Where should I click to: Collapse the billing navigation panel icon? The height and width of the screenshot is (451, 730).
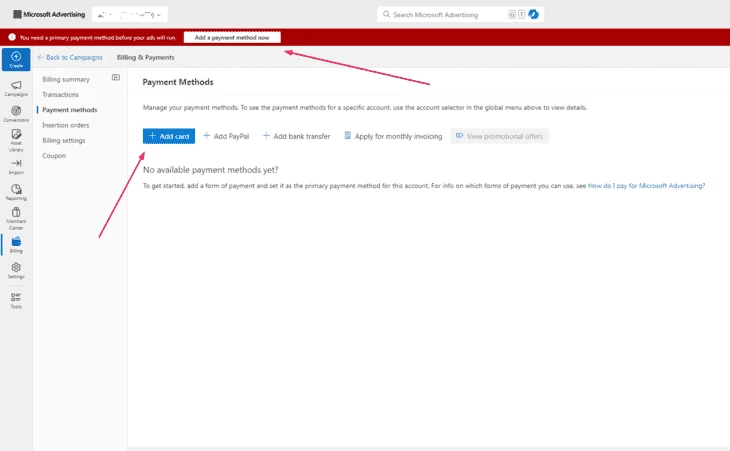[115, 77]
